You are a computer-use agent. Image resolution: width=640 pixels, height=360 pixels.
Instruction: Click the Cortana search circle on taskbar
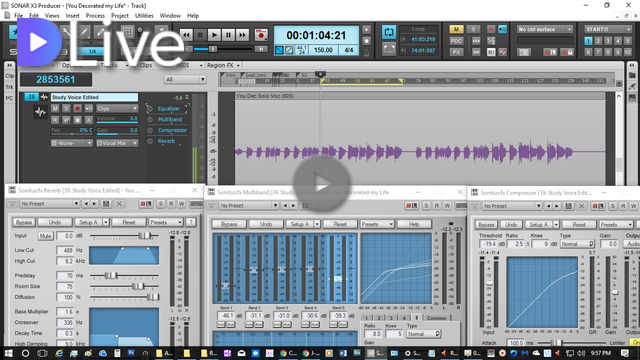click(x=25, y=353)
